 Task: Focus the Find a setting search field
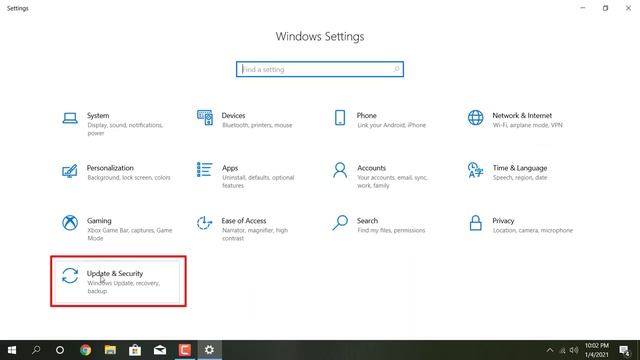point(320,69)
